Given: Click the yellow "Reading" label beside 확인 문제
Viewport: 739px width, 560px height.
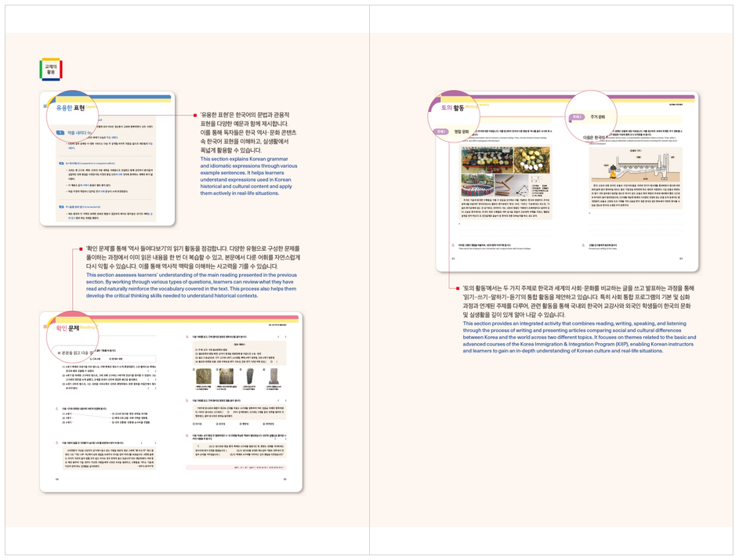Looking at the screenshot, I should tap(88, 327).
